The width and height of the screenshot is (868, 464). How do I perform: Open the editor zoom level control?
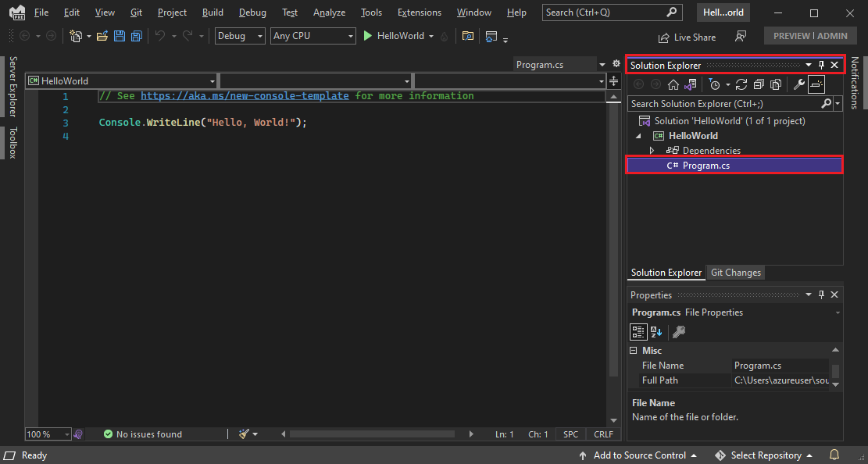(47, 434)
